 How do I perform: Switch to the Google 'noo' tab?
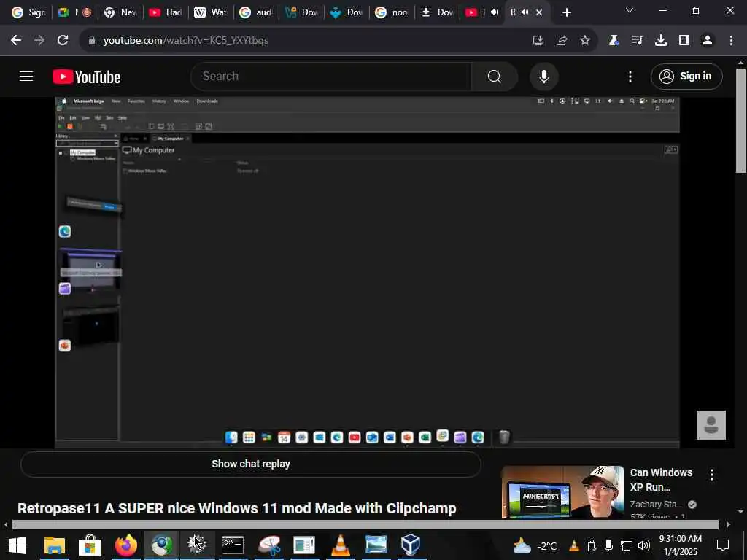392,12
